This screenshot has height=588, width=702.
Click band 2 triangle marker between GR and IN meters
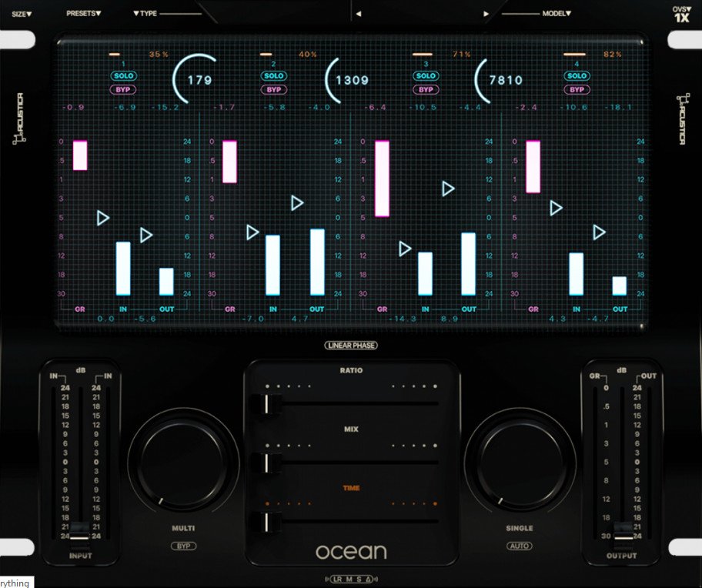252,232
